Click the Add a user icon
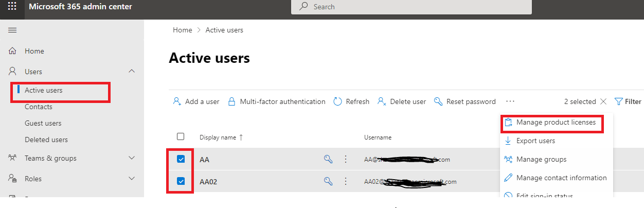 [x=177, y=101]
